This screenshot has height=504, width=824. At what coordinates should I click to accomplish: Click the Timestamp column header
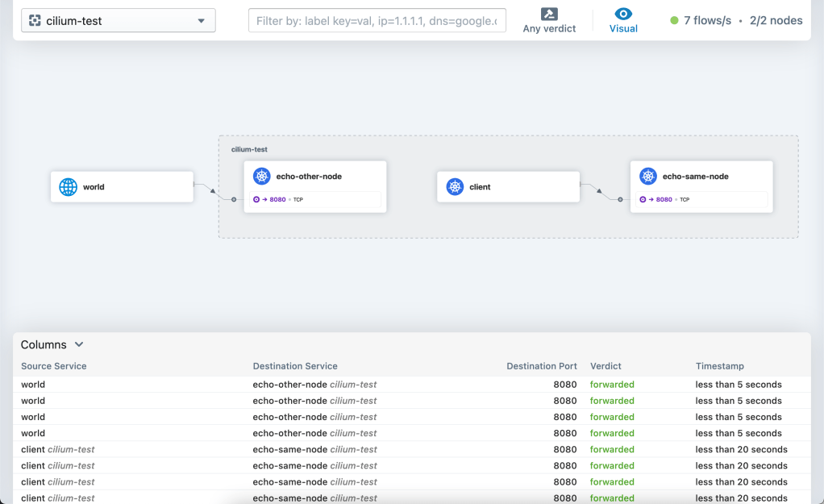coord(719,366)
